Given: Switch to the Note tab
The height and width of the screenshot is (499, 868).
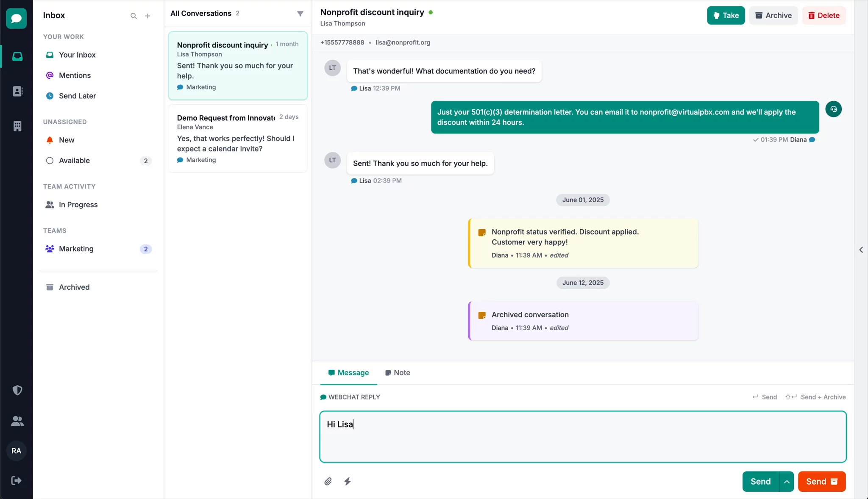Looking at the screenshot, I should 397,373.
